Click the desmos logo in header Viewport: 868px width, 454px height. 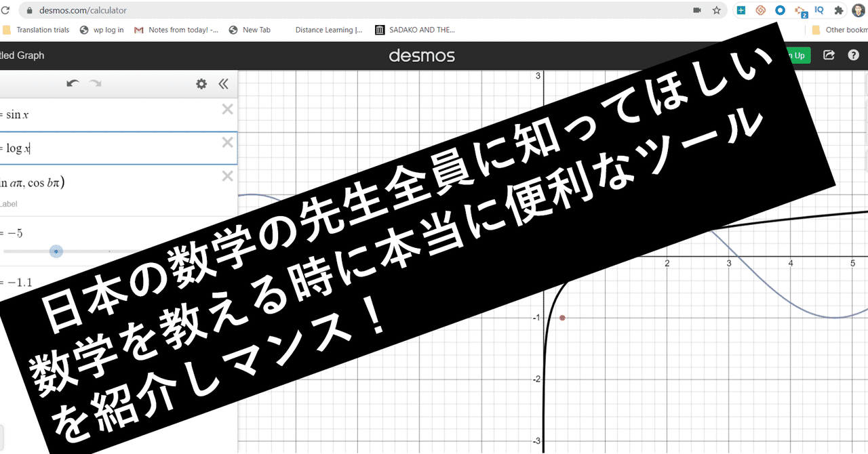click(422, 56)
